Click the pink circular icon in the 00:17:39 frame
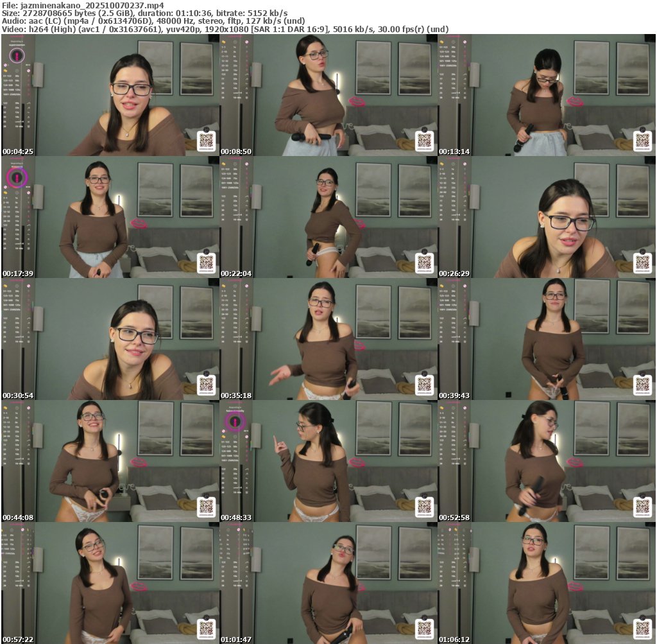Image resolution: width=657 pixels, height=644 pixels. click(x=17, y=178)
